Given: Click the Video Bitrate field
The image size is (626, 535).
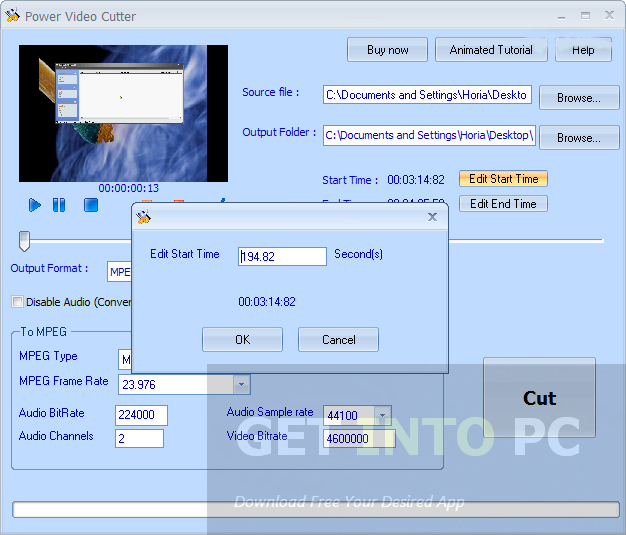Looking at the screenshot, I should tap(359, 438).
